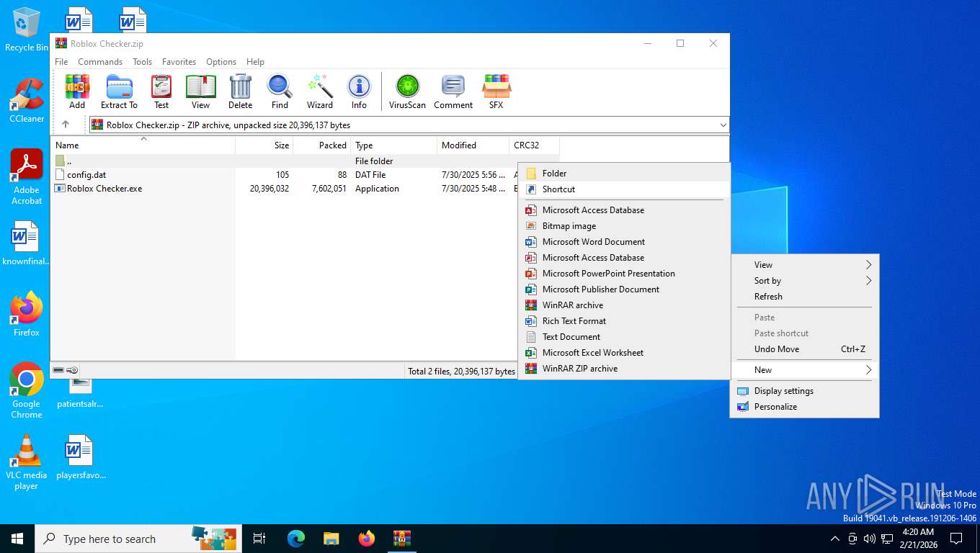Open the Comment tool
Screen dimensions: 980x553
[453, 91]
